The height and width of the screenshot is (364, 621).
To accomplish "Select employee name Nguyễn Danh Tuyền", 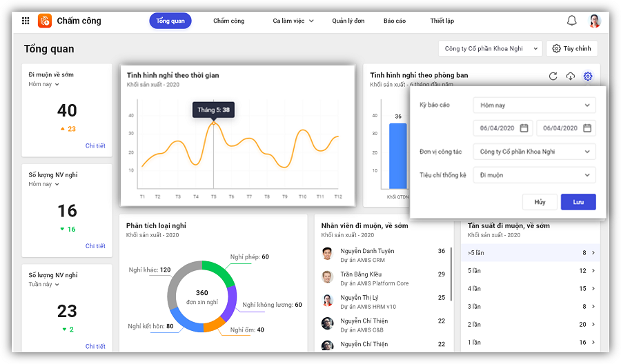I will (x=367, y=251).
